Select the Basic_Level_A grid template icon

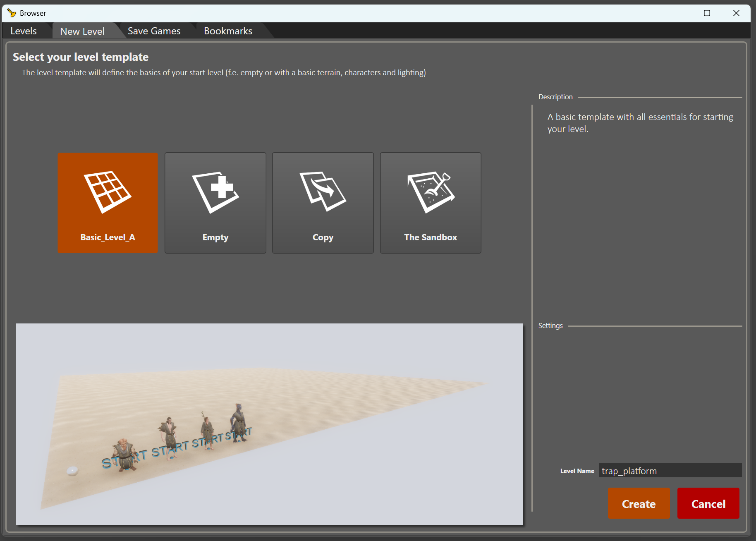108,192
